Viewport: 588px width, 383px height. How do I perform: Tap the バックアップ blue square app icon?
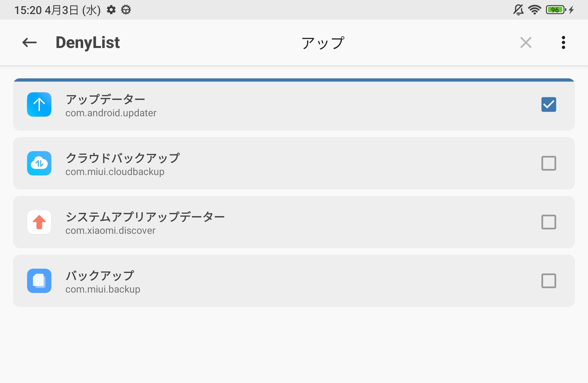[x=39, y=281]
